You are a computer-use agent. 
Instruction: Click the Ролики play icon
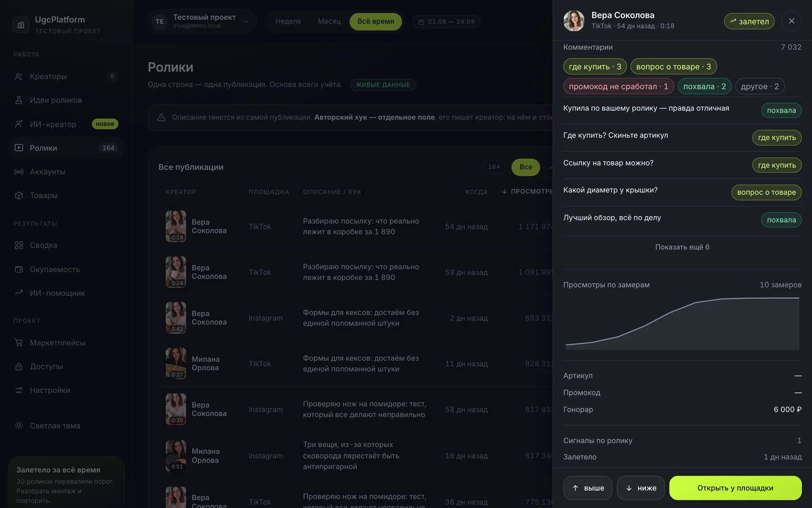pyautogui.click(x=19, y=148)
